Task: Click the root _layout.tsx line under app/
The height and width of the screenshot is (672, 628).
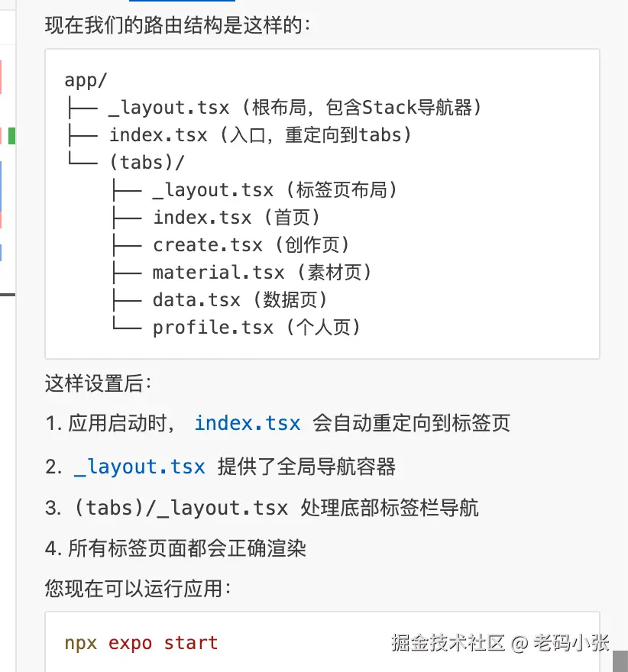Action: pos(274,108)
